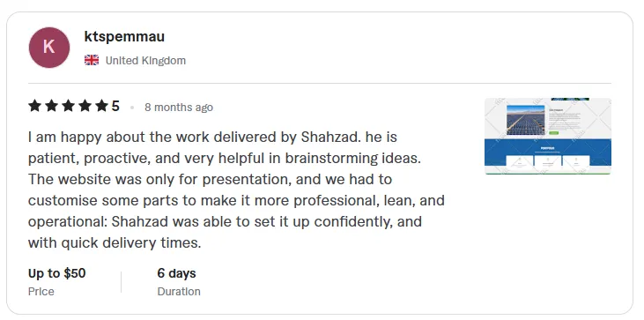Open the ktspemmau username profile

124,36
